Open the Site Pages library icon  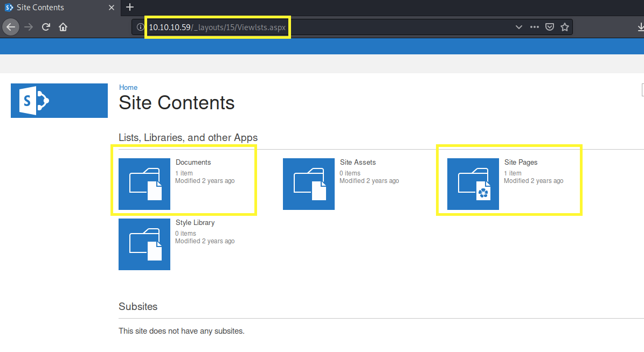[x=473, y=184]
